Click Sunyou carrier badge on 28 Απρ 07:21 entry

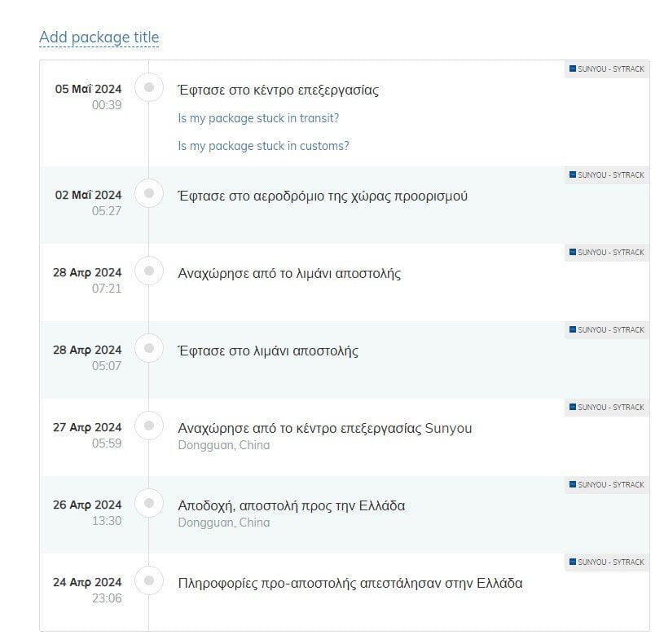pyautogui.click(x=606, y=253)
